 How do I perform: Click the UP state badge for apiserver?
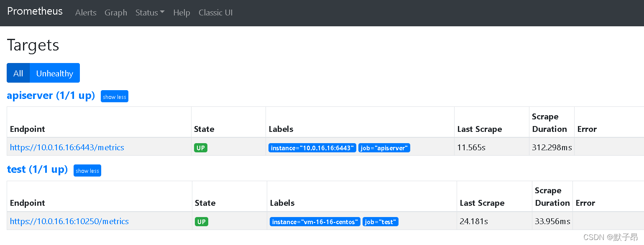coord(200,148)
